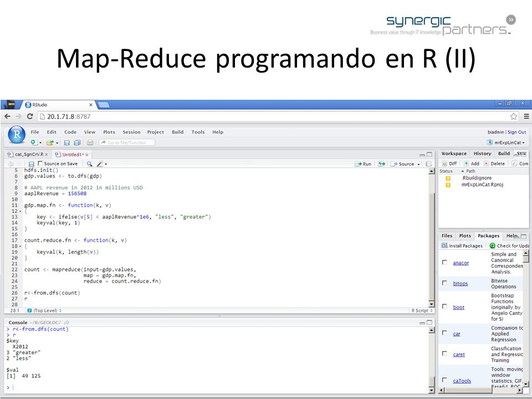Click the editor scrollbar down arrow
This screenshot has height=399, width=532.
tap(431, 304)
